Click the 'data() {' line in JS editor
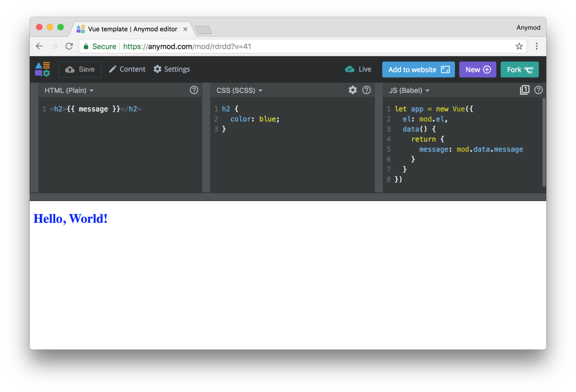Image resolution: width=576 pixels, height=392 pixels. [x=419, y=129]
